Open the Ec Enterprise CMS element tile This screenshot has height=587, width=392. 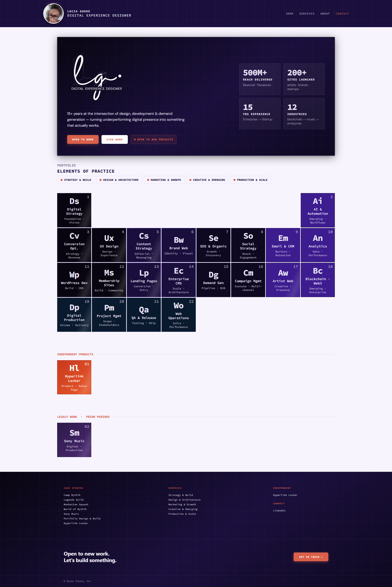[x=178, y=280]
